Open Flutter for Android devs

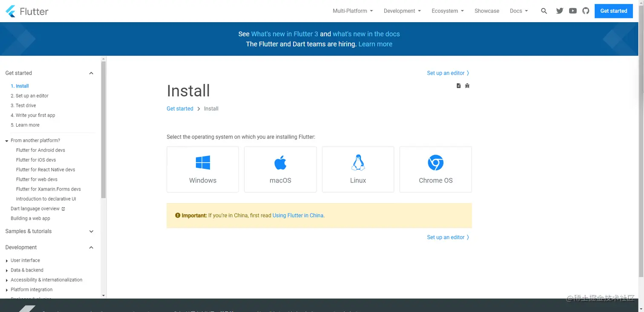40,150
